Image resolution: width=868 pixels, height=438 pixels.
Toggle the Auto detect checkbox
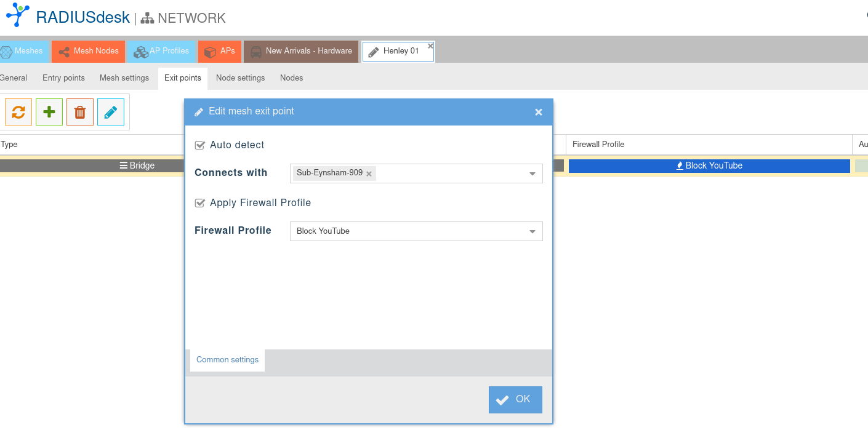click(199, 145)
